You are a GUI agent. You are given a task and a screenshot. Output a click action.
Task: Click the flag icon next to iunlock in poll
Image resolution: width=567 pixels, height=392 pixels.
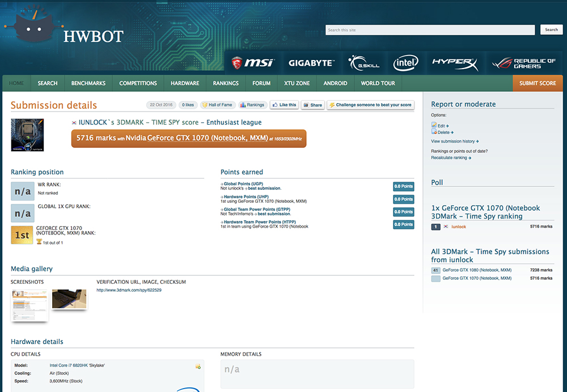pyautogui.click(x=446, y=227)
